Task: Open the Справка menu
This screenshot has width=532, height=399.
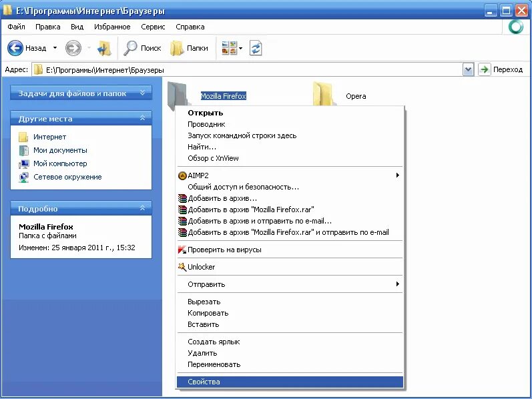Action: click(190, 27)
